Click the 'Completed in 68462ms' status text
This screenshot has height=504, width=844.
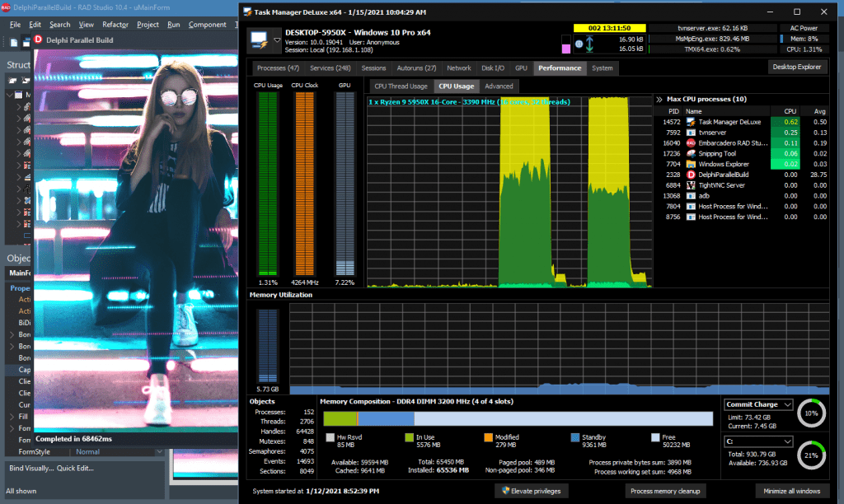73,439
